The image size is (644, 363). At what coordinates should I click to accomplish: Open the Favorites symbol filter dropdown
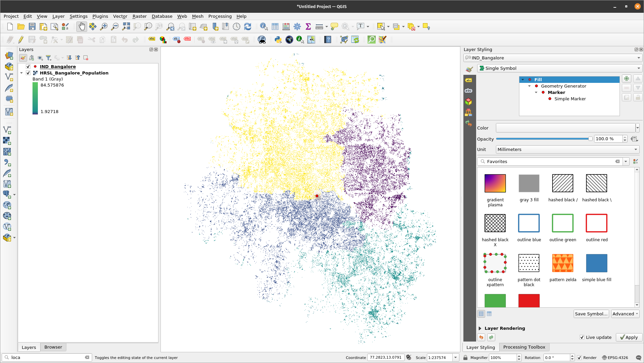(626, 162)
